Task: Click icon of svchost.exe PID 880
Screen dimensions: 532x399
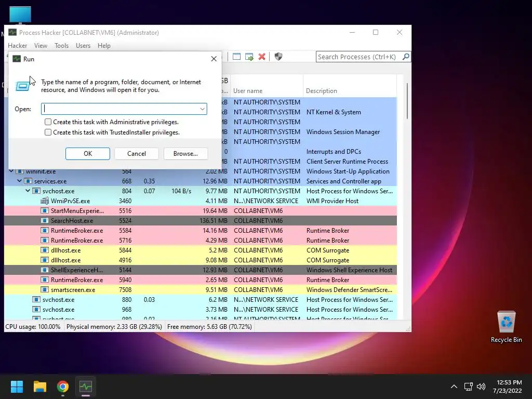Action: (x=36, y=300)
